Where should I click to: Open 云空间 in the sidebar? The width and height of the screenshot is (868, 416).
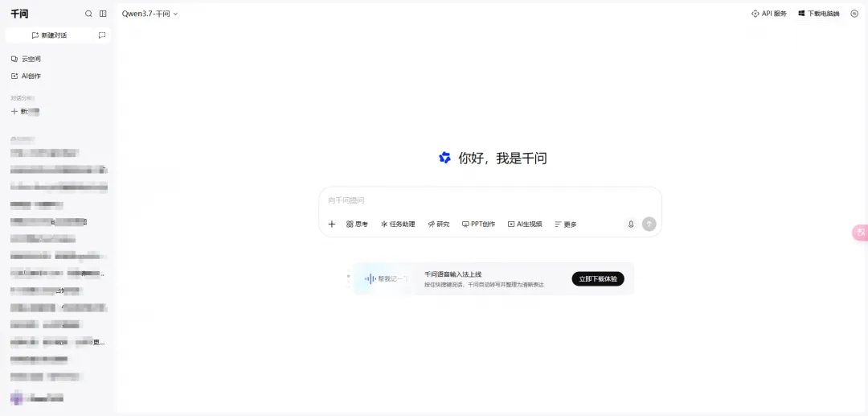[x=26, y=59]
